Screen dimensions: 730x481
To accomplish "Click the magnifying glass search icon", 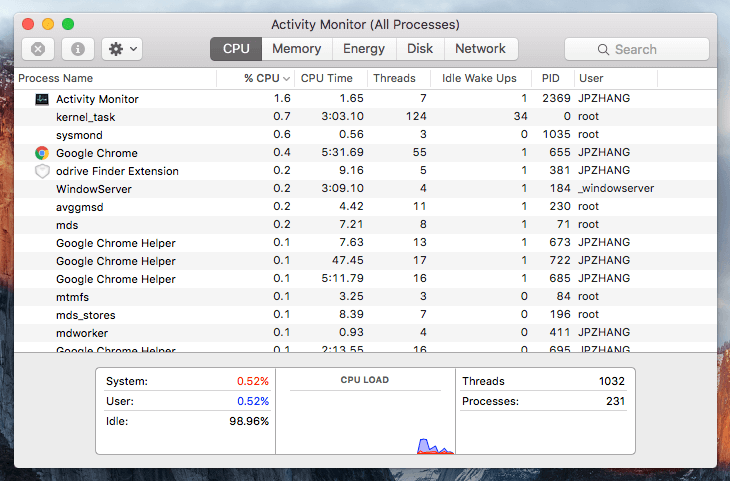I will [603, 49].
